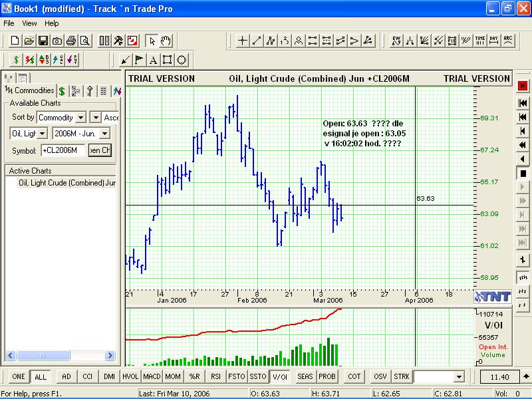The height and width of the screenshot is (399, 532).
Task: Click the Symbol field containing +CL2006M
Action: [x=63, y=150]
